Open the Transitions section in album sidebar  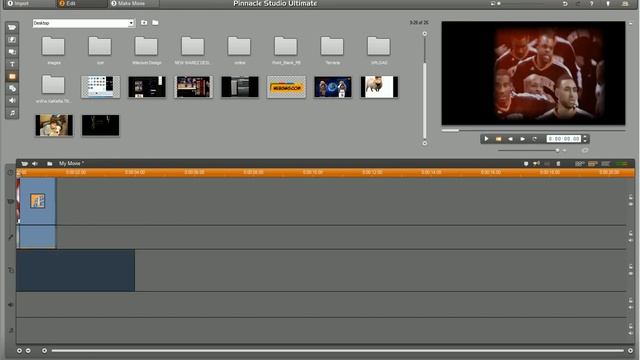tap(12, 40)
